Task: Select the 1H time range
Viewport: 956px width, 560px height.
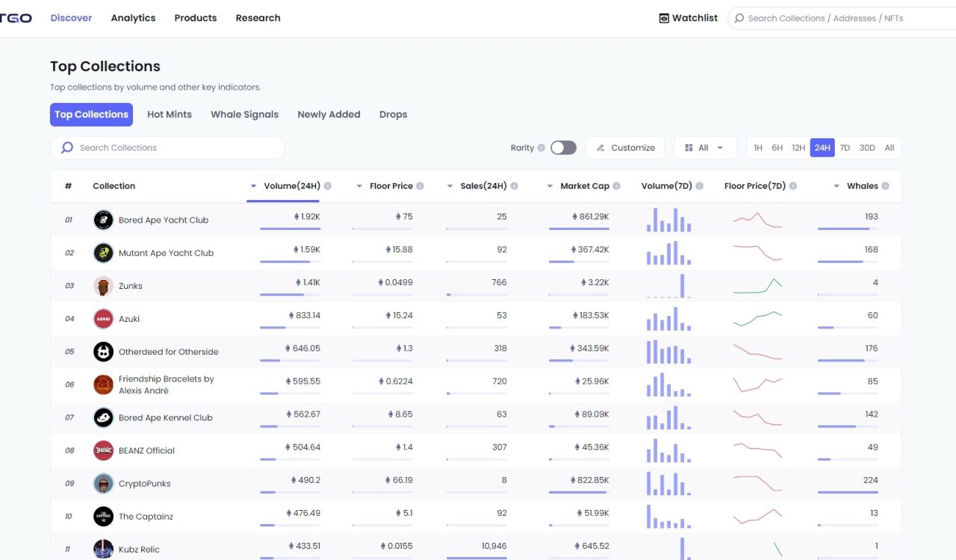Action: click(x=758, y=148)
